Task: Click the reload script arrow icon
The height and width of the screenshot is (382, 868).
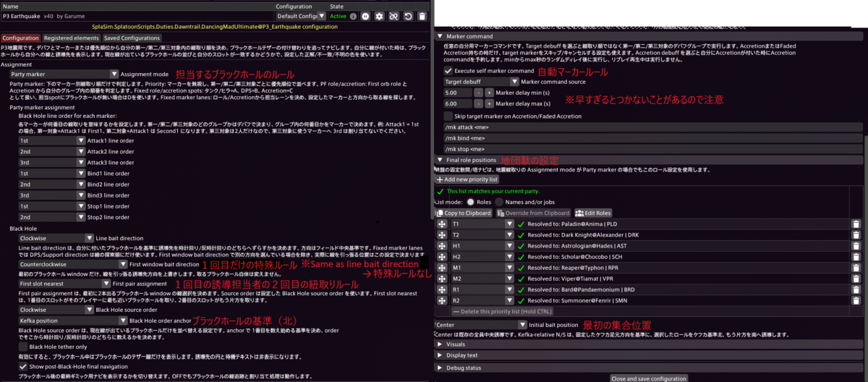Action: [407, 16]
